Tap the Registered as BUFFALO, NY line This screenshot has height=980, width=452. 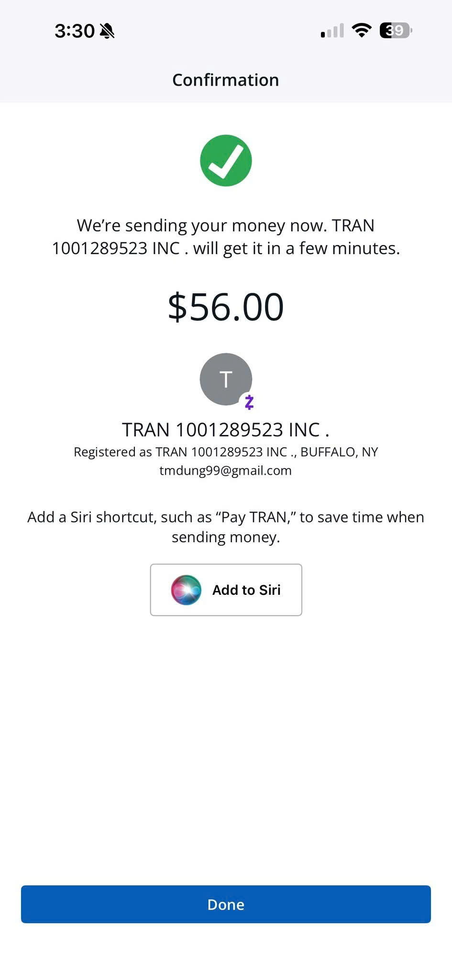(226, 452)
